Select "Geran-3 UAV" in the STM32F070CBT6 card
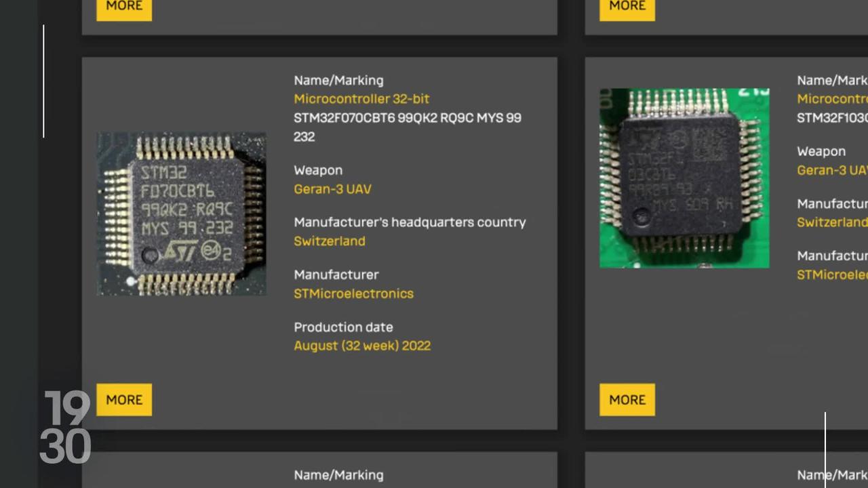The height and width of the screenshot is (488, 868). coord(332,189)
